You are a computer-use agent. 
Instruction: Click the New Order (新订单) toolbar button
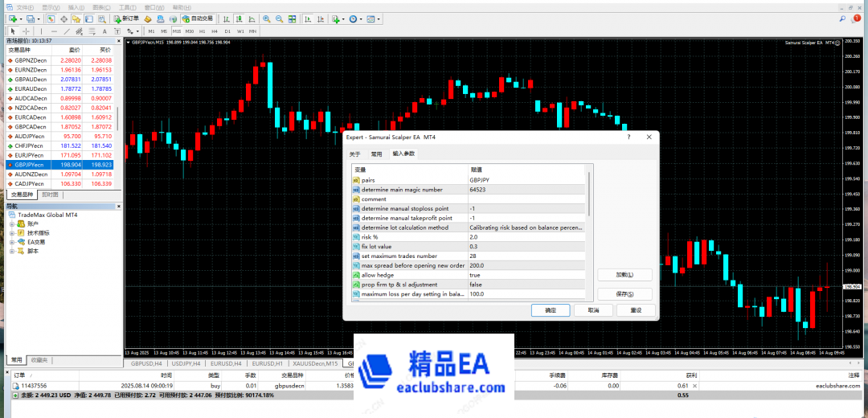[126, 18]
